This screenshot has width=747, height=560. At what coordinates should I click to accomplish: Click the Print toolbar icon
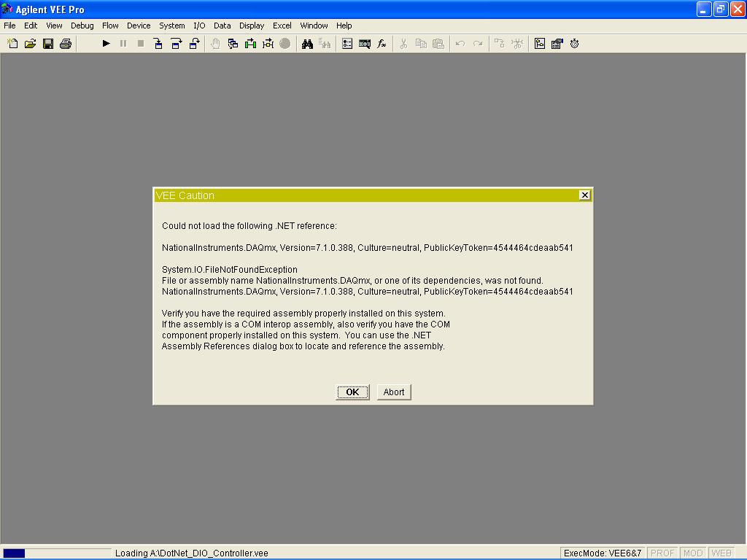coord(65,44)
